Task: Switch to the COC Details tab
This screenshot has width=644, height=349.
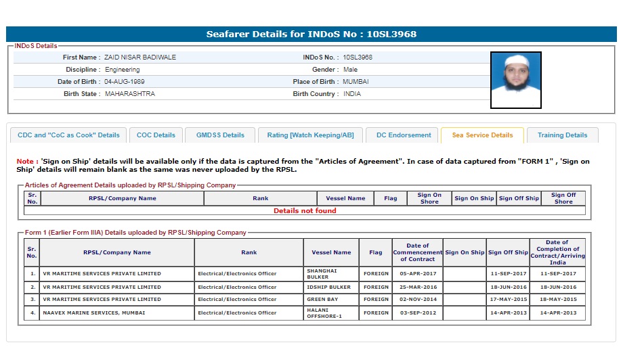Action: pos(156,135)
